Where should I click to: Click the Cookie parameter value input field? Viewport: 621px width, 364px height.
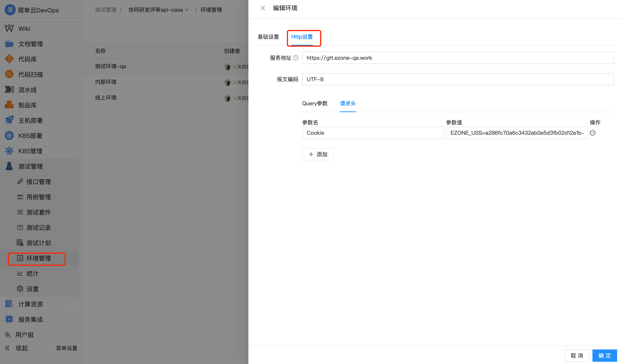[517, 133]
